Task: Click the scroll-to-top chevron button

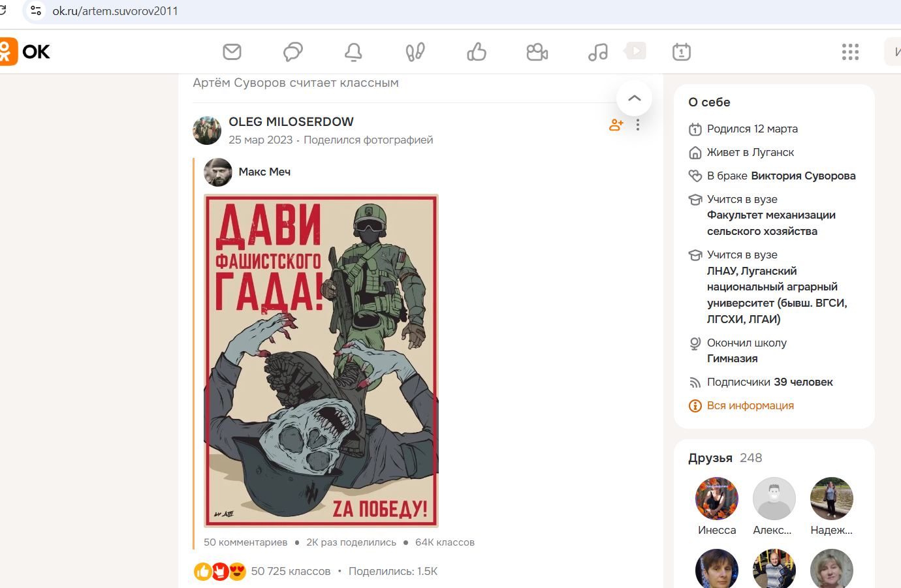Action: pos(634,98)
